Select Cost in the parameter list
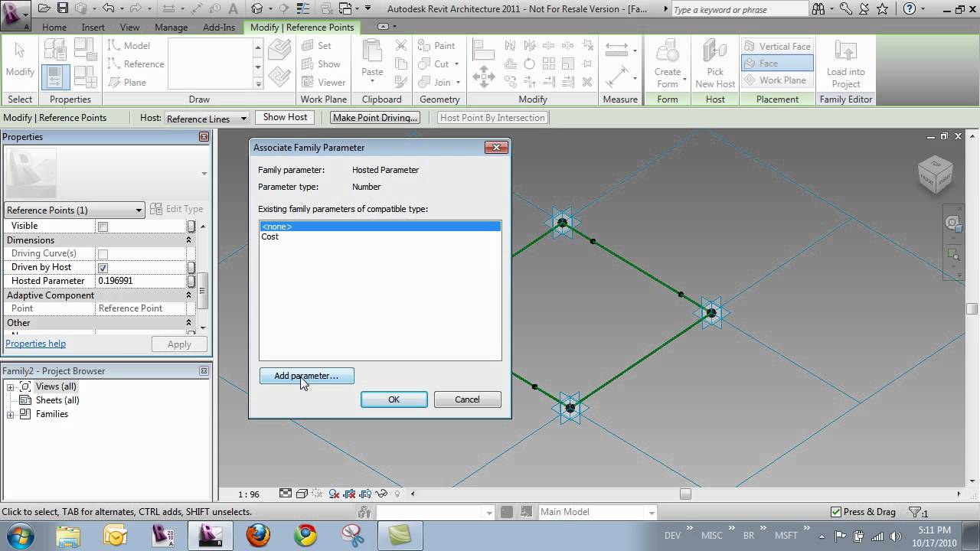 point(270,236)
